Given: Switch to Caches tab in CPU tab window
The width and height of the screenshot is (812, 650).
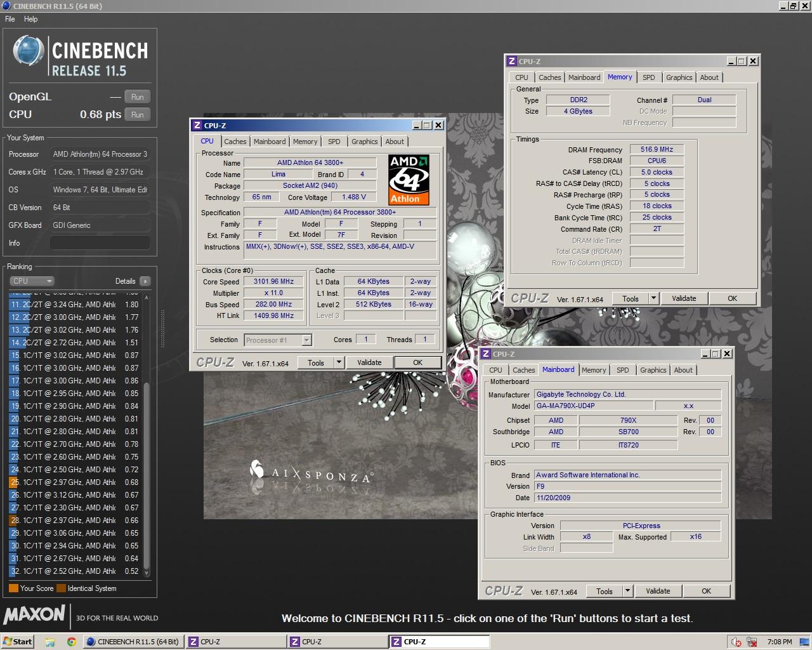Looking at the screenshot, I should (x=235, y=142).
